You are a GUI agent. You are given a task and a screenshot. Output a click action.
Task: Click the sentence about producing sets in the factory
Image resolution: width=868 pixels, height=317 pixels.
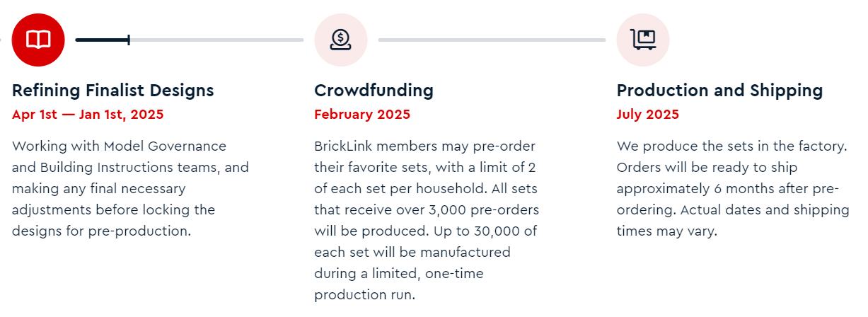tap(731, 146)
